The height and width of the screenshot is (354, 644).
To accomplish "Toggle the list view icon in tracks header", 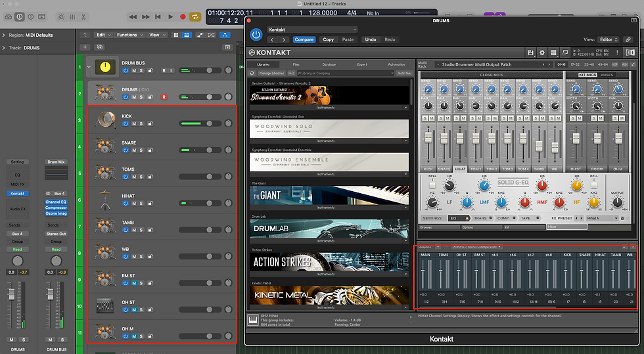I will pyautogui.click(x=187, y=35).
